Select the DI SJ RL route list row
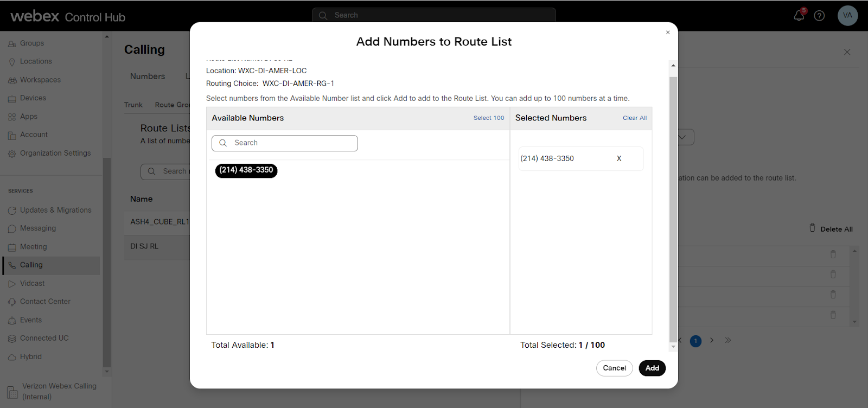Viewport: 868px width, 408px height. coord(157,246)
